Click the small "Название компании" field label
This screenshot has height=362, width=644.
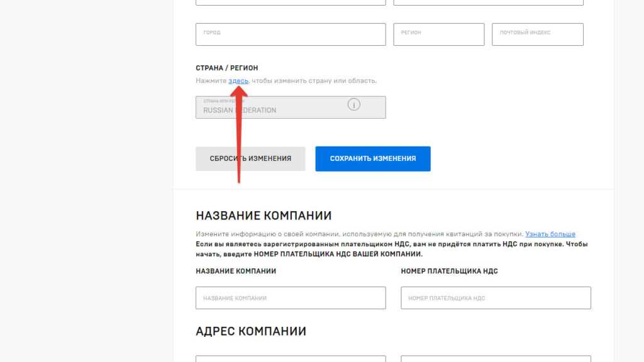coord(236,271)
